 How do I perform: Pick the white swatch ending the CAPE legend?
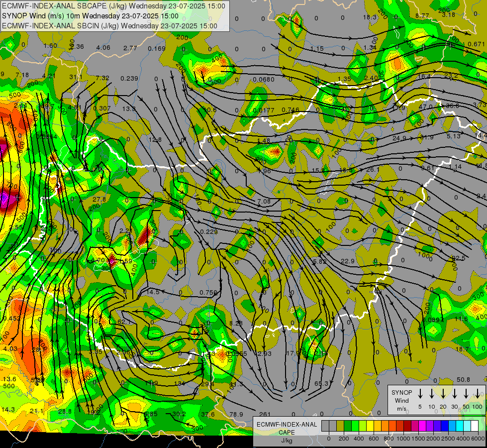(474, 426)
